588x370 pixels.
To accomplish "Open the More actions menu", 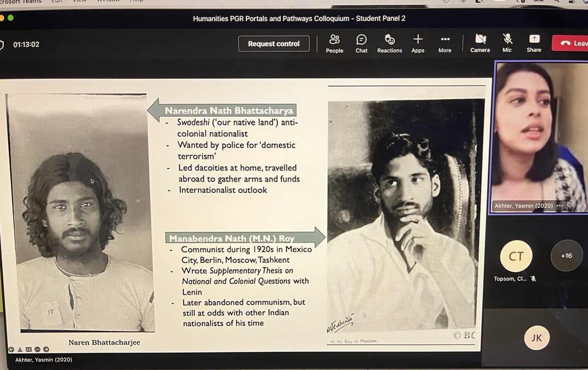I will [x=445, y=43].
